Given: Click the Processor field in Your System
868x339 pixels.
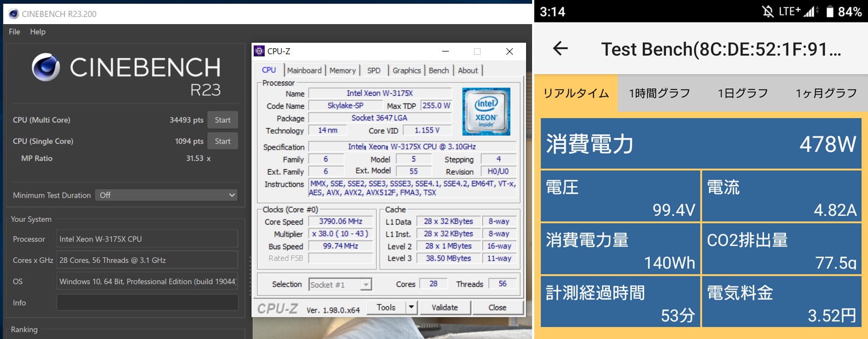Looking at the screenshot, I should (147, 239).
